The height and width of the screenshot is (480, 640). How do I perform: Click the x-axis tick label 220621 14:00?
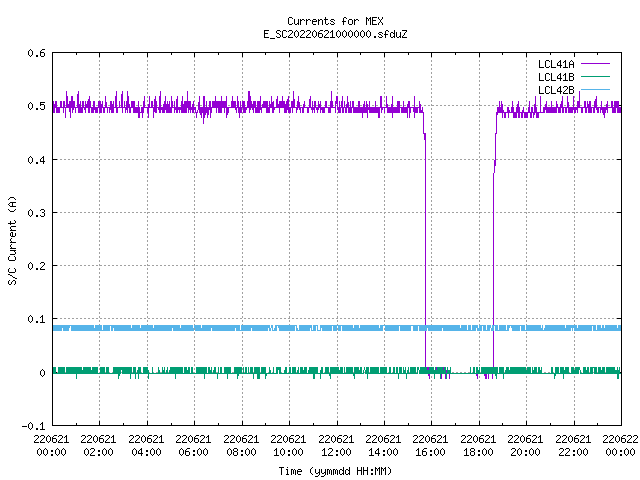(x=383, y=445)
